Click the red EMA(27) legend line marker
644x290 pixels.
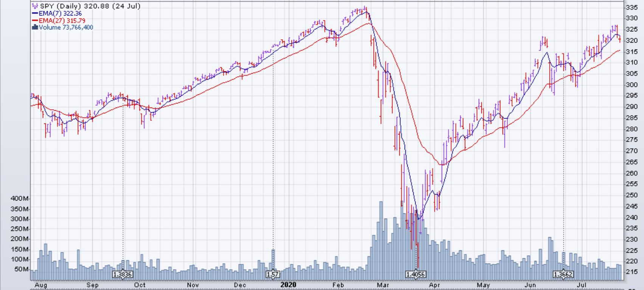[x=35, y=20]
